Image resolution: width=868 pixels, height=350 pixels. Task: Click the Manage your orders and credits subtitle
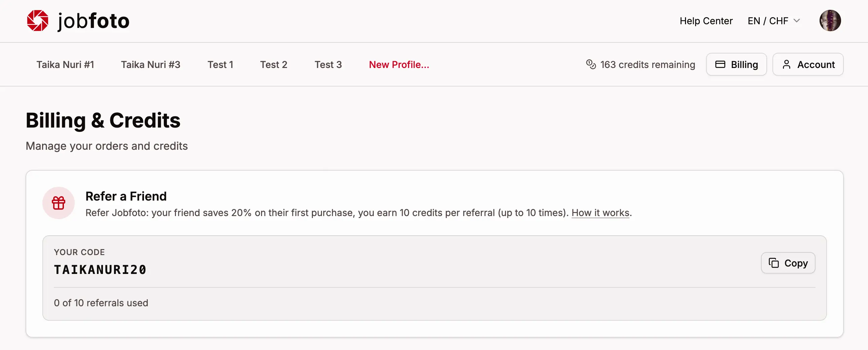106,146
